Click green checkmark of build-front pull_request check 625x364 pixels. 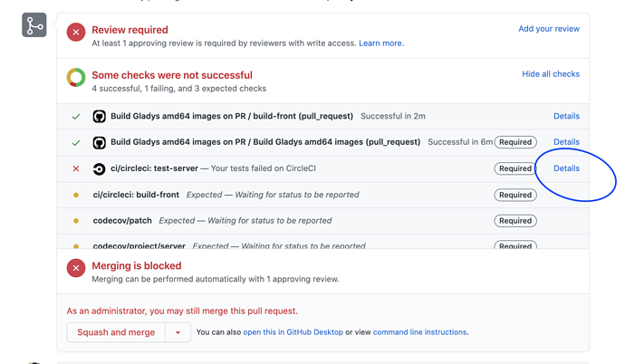[x=76, y=117]
